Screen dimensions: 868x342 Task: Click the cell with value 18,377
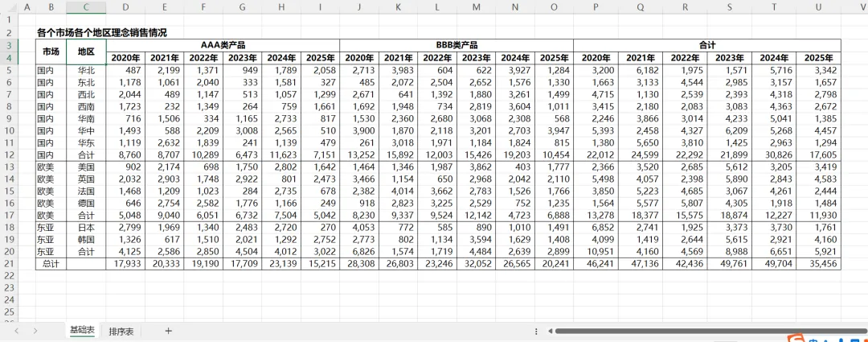coord(641,215)
